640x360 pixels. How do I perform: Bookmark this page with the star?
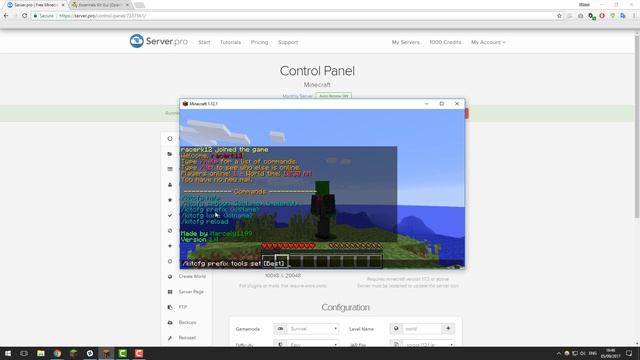[559, 16]
